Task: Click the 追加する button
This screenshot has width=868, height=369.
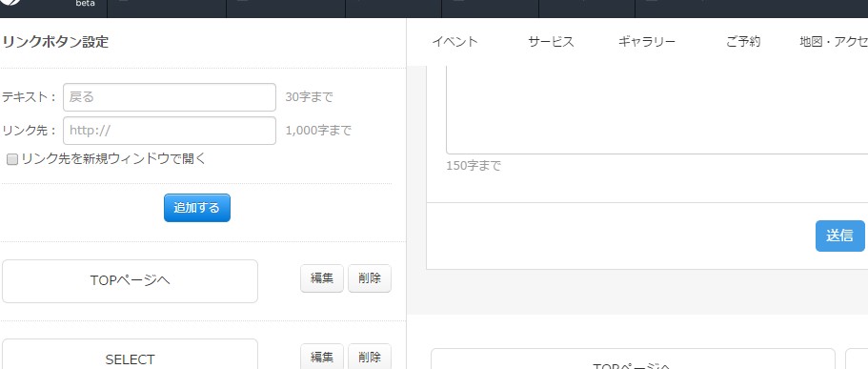Action: (x=197, y=208)
